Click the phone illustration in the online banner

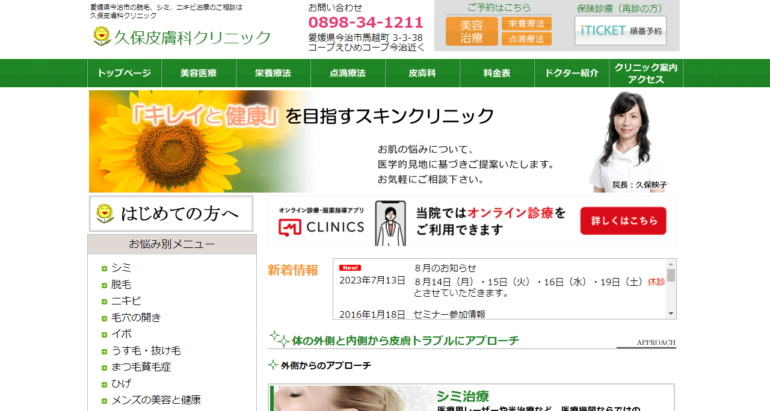point(388,222)
